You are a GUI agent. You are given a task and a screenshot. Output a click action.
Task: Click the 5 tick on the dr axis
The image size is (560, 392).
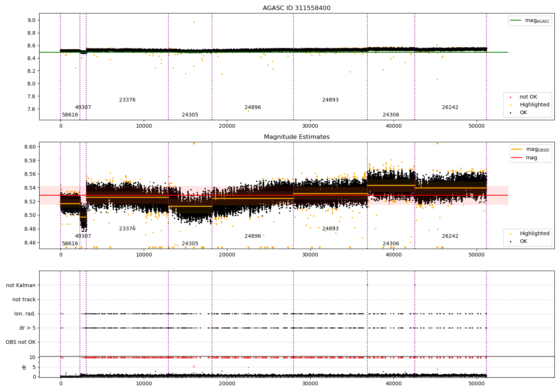click(34, 367)
